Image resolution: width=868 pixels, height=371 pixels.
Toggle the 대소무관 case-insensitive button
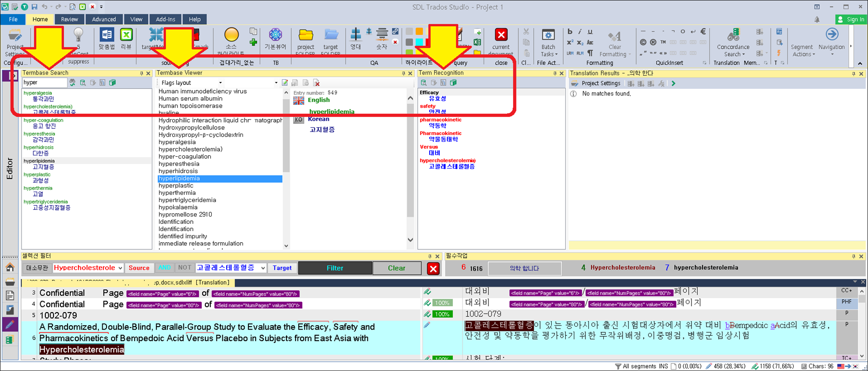tap(37, 268)
